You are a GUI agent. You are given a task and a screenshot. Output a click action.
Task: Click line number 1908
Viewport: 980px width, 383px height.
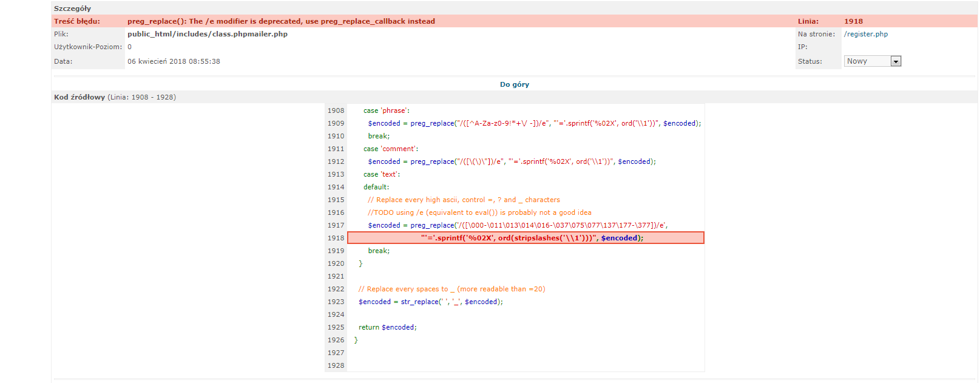(336, 110)
